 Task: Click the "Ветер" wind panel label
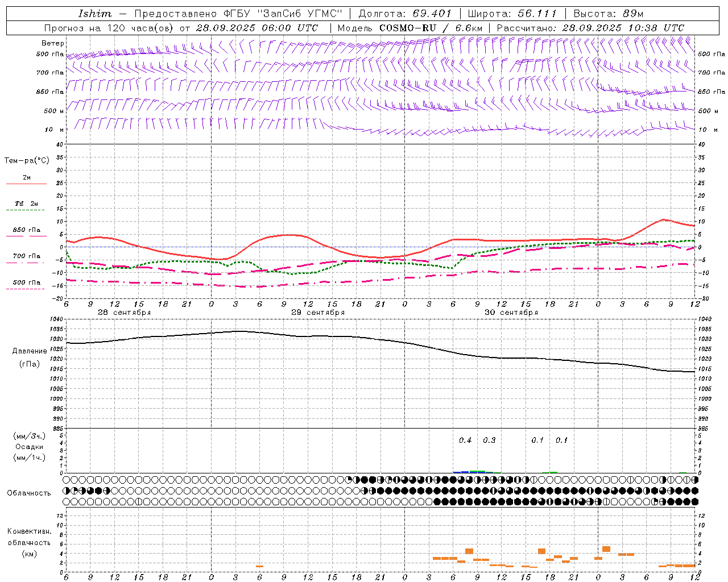click(x=52, y=43)
